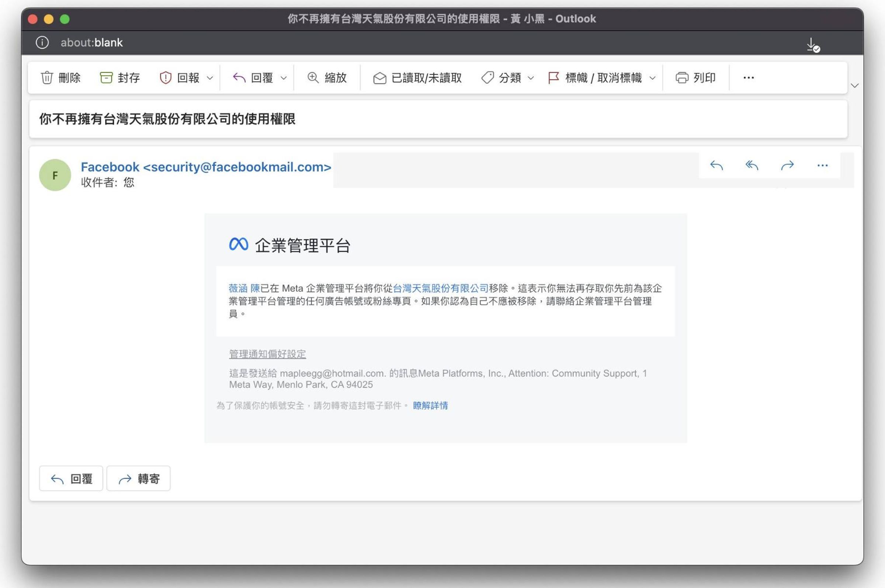Archive the message using 封存
The image size is (885, 588).
(120, 78)
